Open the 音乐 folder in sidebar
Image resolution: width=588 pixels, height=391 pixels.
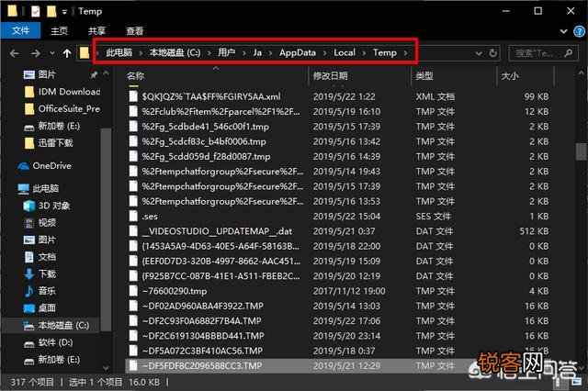pyautogui.click(x=40, y=291)
